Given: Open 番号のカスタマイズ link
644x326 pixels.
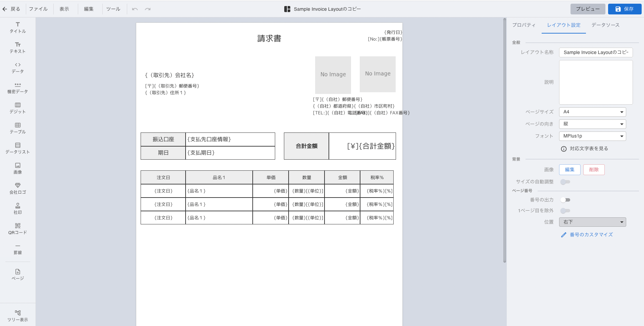Looking at the screenshot, I should coord(591,235).
